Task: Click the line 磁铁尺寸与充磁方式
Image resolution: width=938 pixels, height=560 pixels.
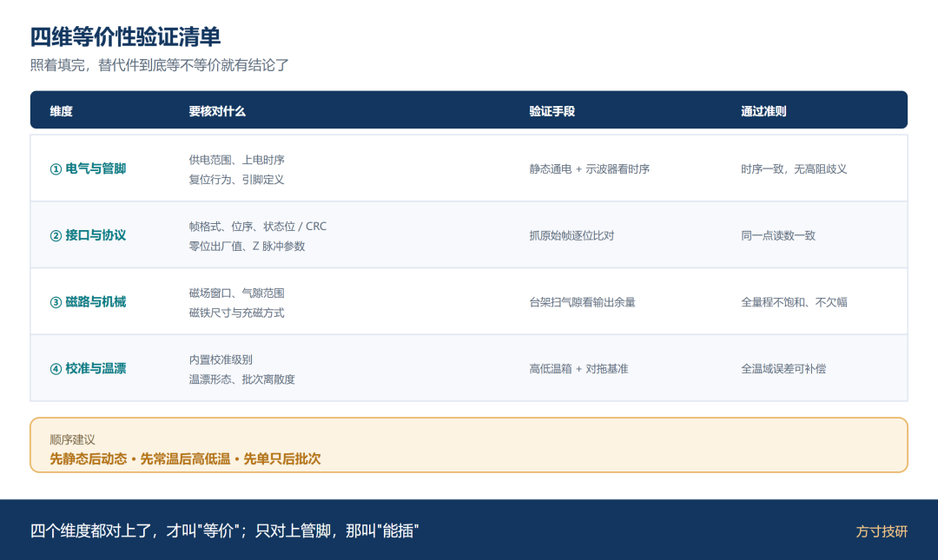Action: 237,313
